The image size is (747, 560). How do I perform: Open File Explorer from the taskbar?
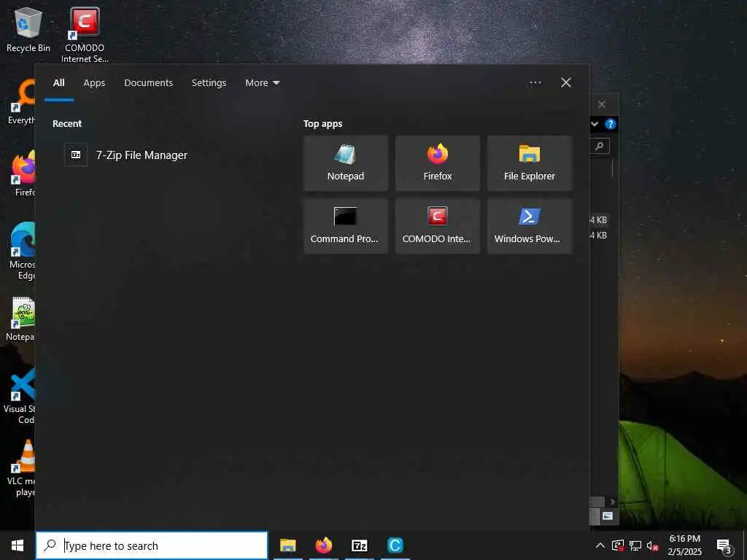[287, 545]
